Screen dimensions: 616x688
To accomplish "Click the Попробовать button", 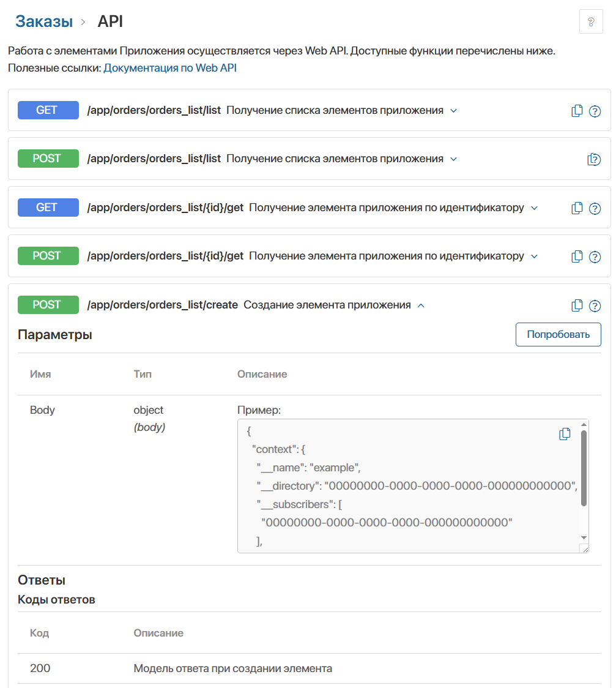I will (558, 334).
